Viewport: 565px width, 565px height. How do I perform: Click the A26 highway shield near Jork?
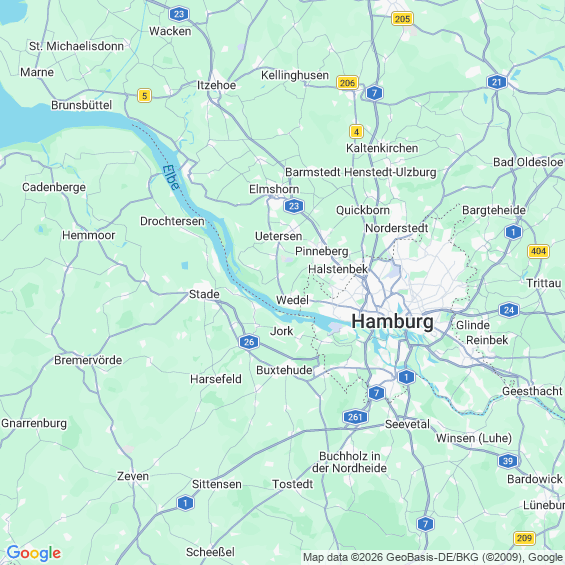[249, 342]
